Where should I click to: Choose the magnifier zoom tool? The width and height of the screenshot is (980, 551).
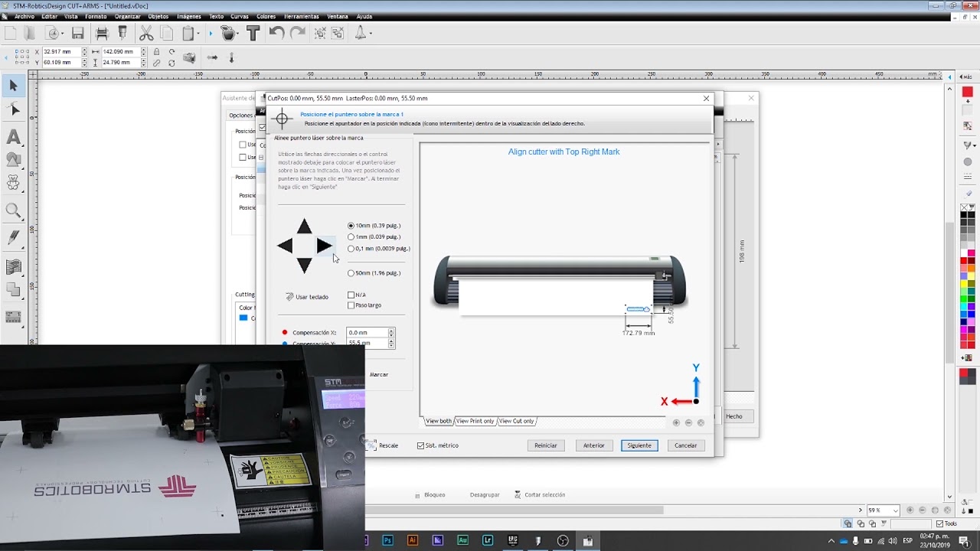point(13,211)
